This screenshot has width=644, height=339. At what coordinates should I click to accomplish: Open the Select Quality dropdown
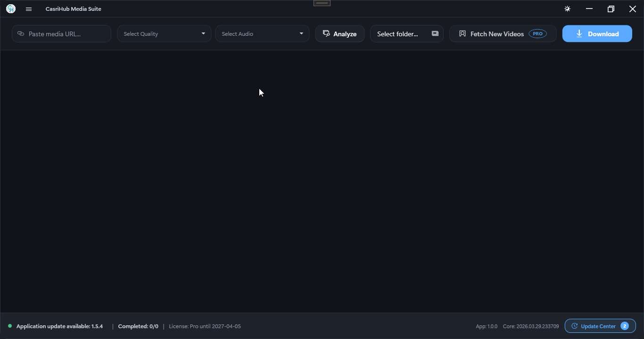click(x=164, y=34)
